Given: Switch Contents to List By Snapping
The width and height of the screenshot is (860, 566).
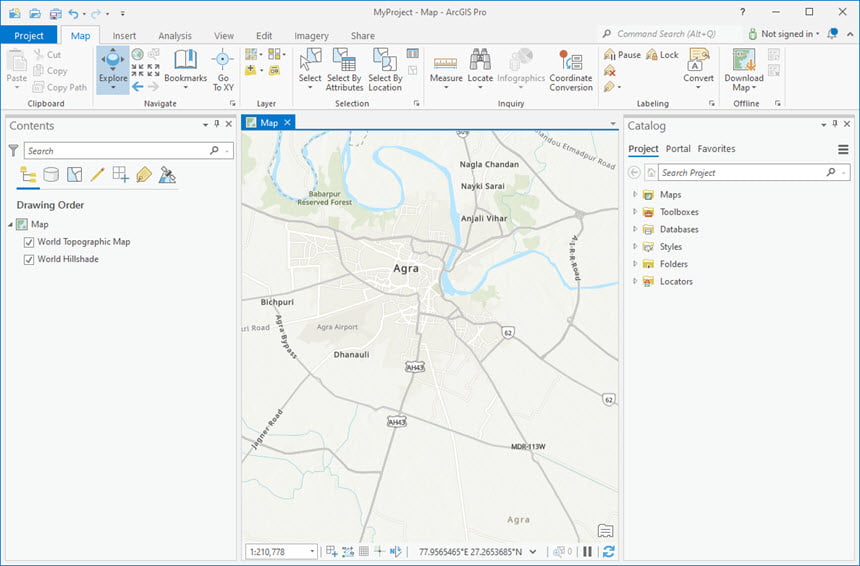Looking at the screenshot, I should pyautogui.click(x=121, y=174).
